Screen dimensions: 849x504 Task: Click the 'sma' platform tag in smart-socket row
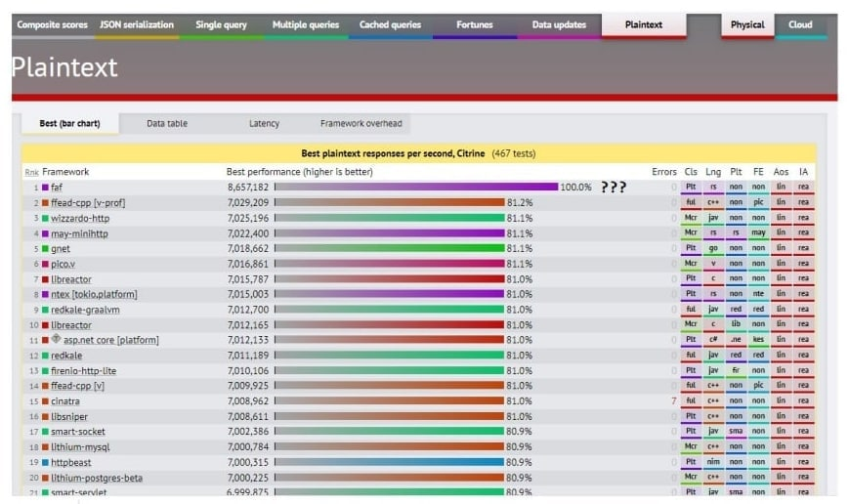click(736, 431)
